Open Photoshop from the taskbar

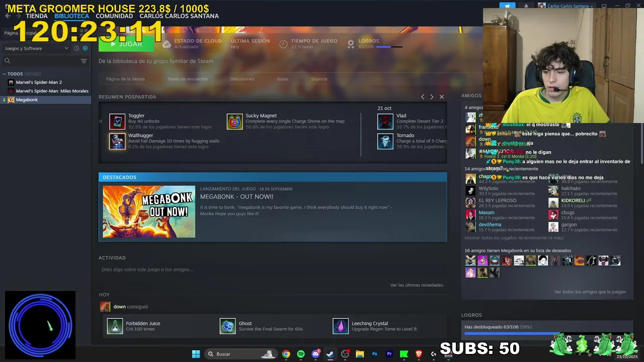click(x=374, y=354)
